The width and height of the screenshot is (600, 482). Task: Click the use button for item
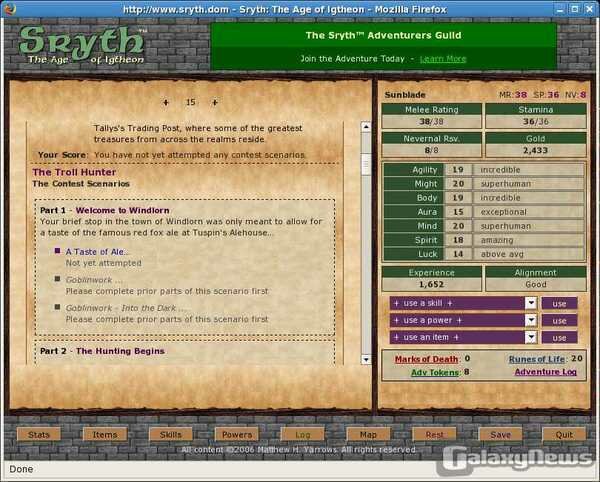[x=559, y=337]
